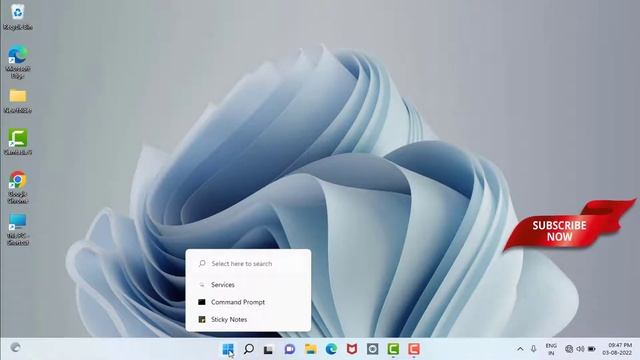Viewport: 640px width, 360px height.
Task: Select the yellow folder on desktop
Action: click(x=18, y=101)
